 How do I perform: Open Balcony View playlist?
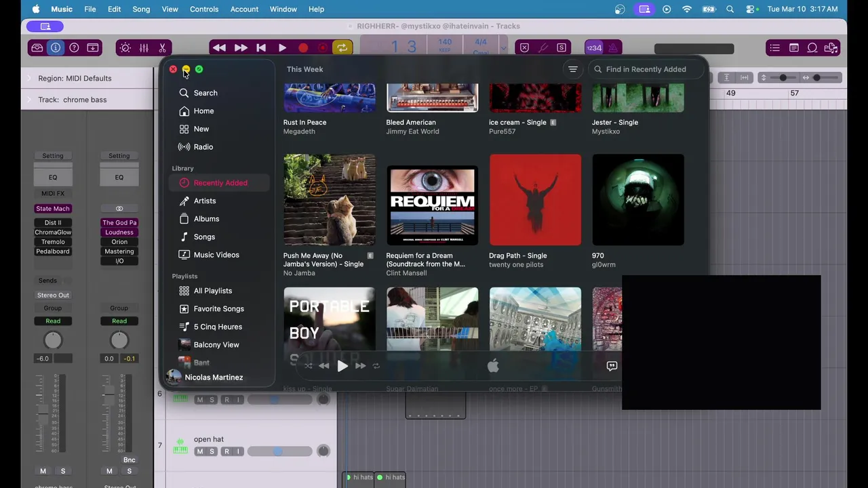coord(216,345)
